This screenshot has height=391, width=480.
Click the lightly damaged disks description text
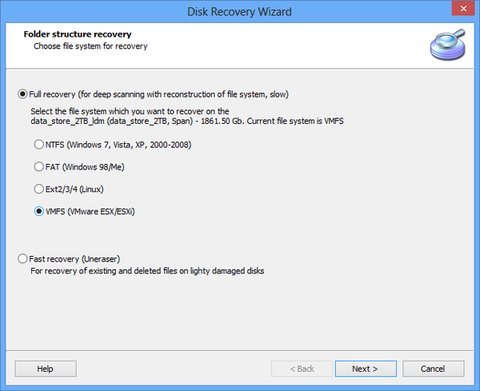point(147,271)
